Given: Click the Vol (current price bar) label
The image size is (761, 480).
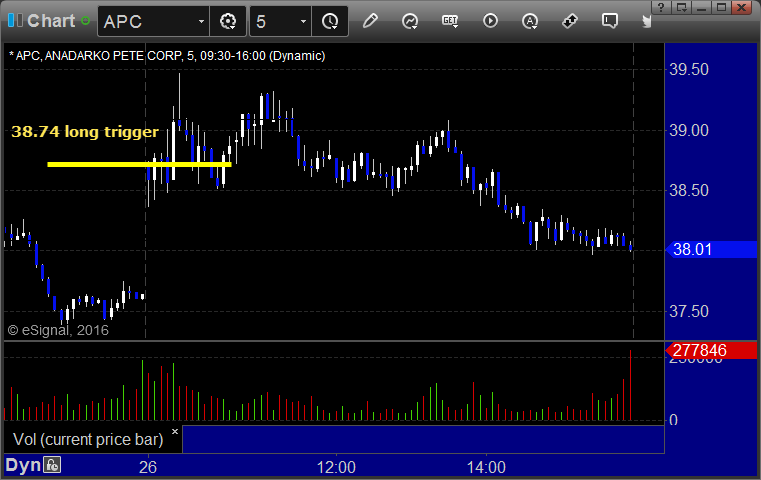Looking at the screenshot, I should 88,439.
